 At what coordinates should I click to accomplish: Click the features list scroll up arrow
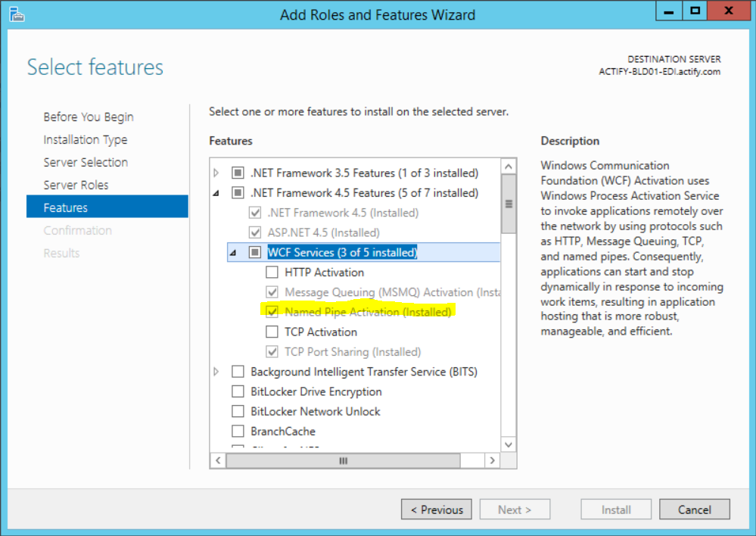point(509,167)
